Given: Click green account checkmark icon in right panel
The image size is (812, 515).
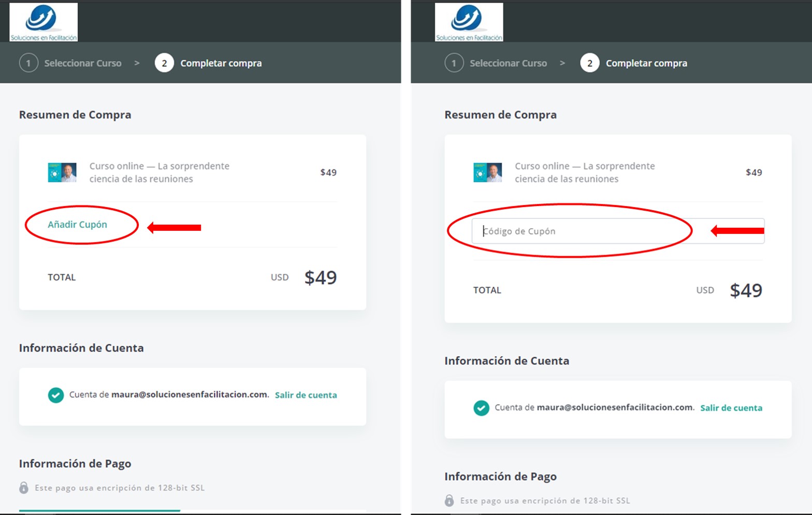Looking at the screenshot, I should click(481, 408).
